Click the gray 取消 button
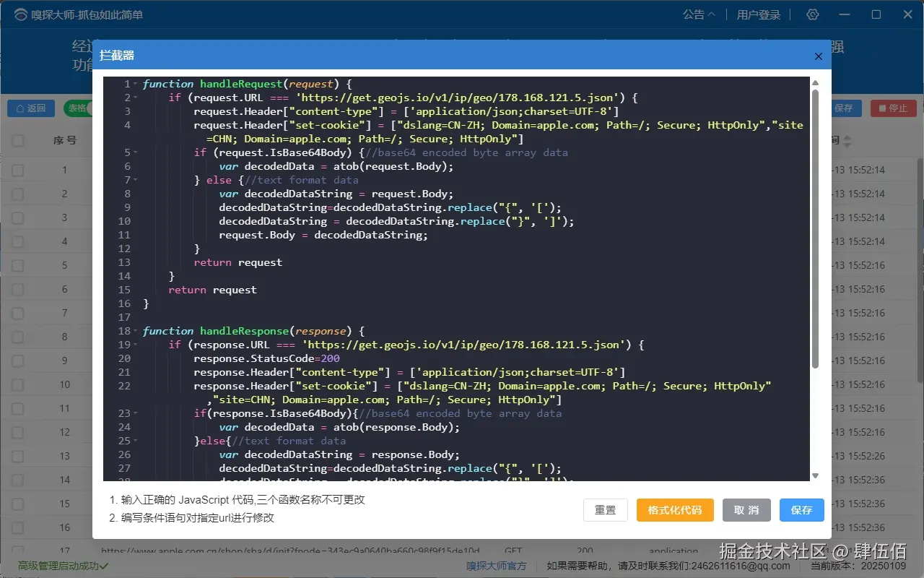 pos(746,510)
